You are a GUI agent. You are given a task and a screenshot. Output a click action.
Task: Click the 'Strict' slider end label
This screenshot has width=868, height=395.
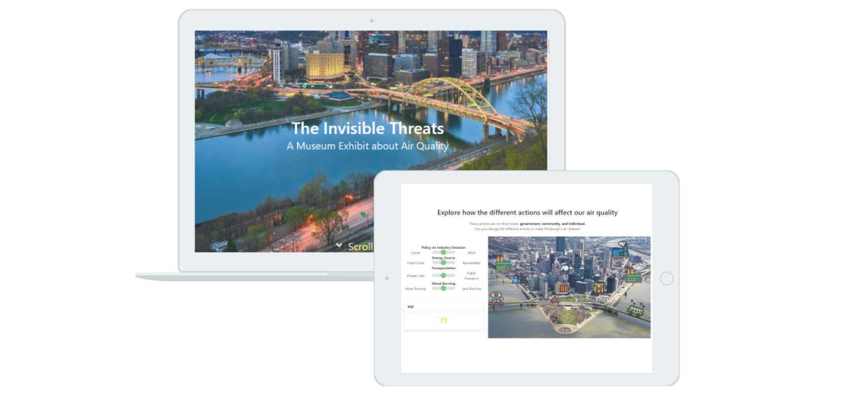point(471,253)
